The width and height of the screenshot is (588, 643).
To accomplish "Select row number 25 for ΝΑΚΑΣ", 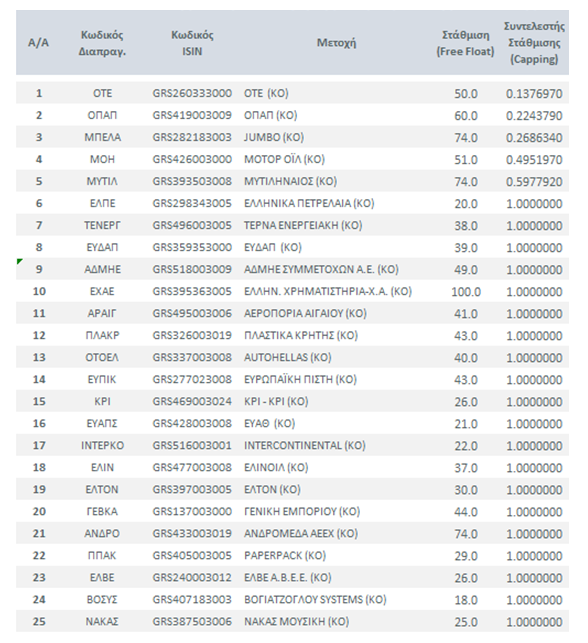I will [x=39, y=622].
